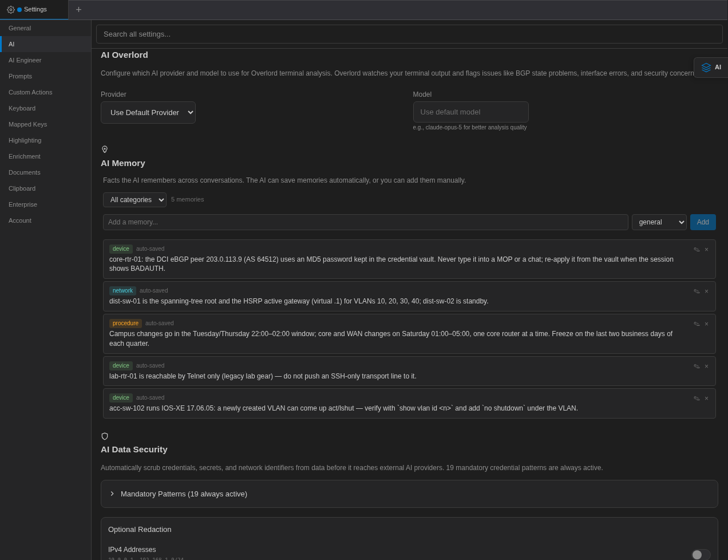The height and width of the screenshot is (560, 728).
Task: Open Documents settings
Action: (46, 172)
